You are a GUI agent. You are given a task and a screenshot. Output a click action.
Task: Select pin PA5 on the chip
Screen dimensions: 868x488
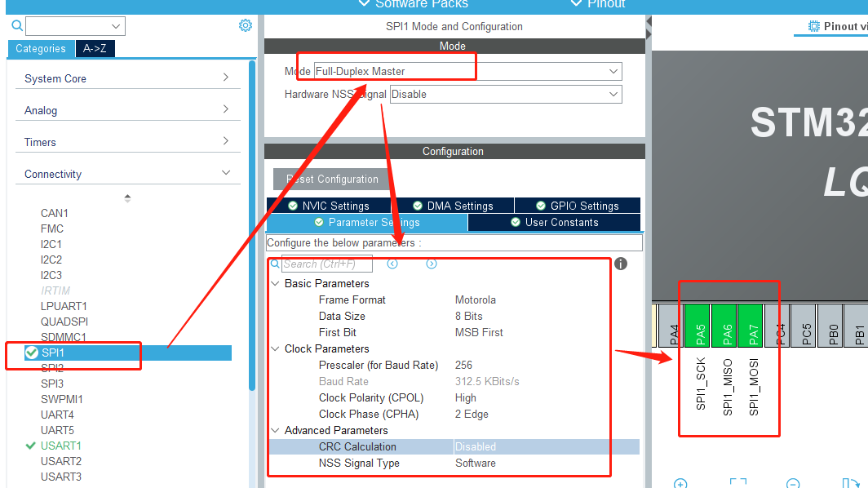(x=697, y=326)
